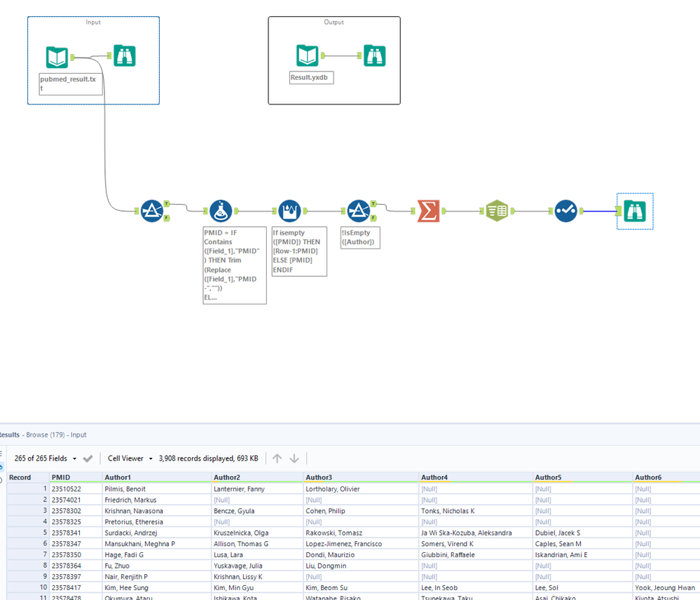Click the False anchor of the first Filter
The height and width of the screenshot is (600, 700).
(x=167, y=218)
